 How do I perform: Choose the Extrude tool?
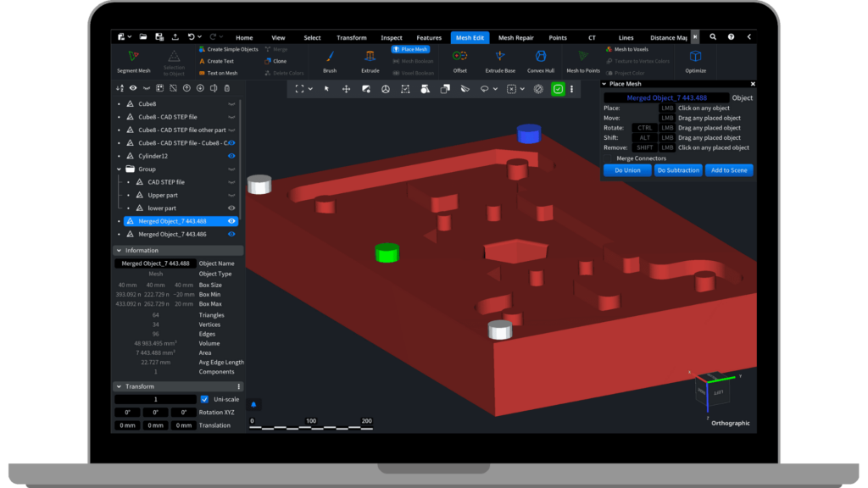click(x=370, y=60)
